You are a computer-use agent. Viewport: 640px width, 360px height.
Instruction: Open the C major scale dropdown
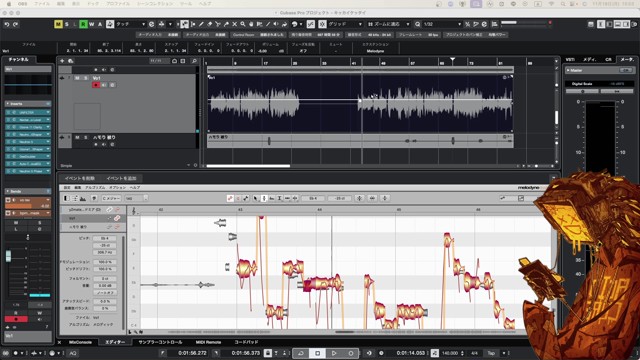tap(111, 198)
